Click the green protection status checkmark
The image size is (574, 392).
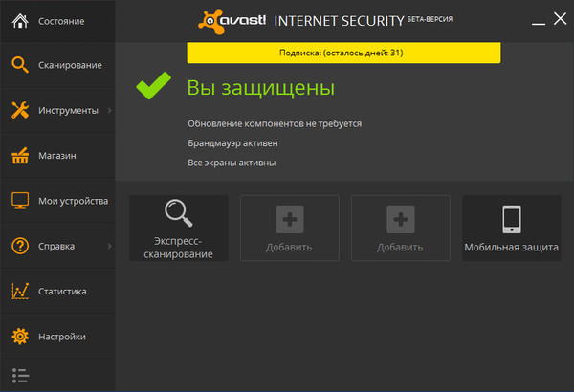153,87
